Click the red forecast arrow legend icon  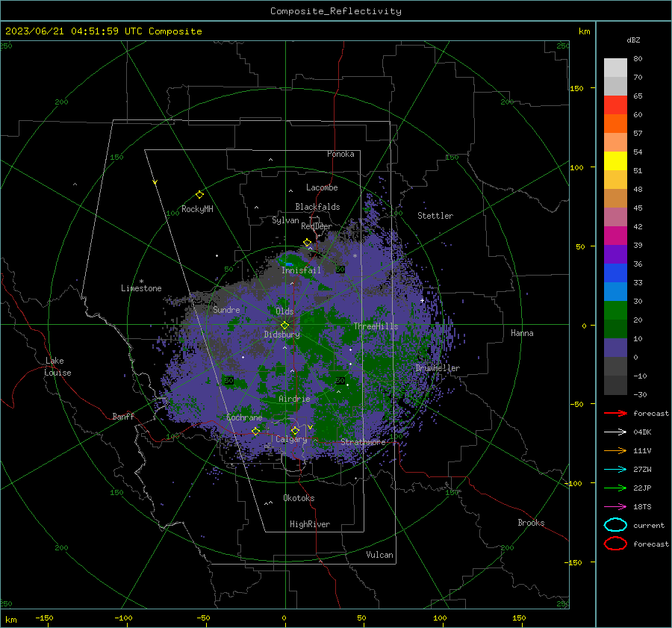[615, 413]
